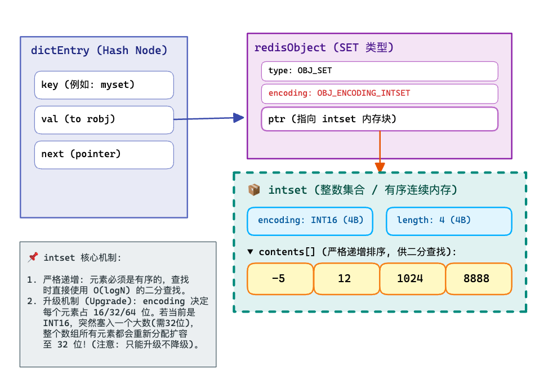Collapse the contents[] disclosure triangle
Image resolution: width=544 pixels, height=392 pixels.
pyautogui.click(x=251, y=252)
